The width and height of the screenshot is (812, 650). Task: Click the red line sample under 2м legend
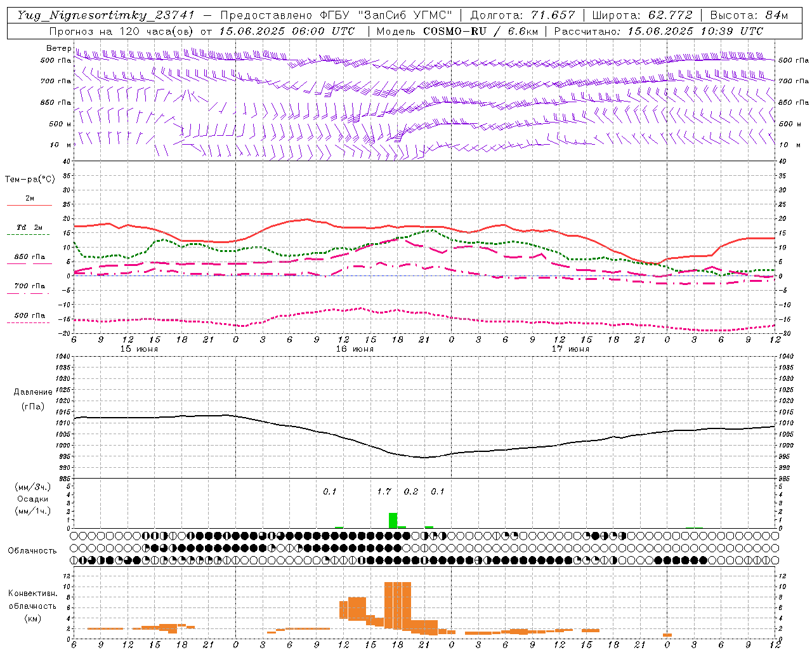(29, 206)
